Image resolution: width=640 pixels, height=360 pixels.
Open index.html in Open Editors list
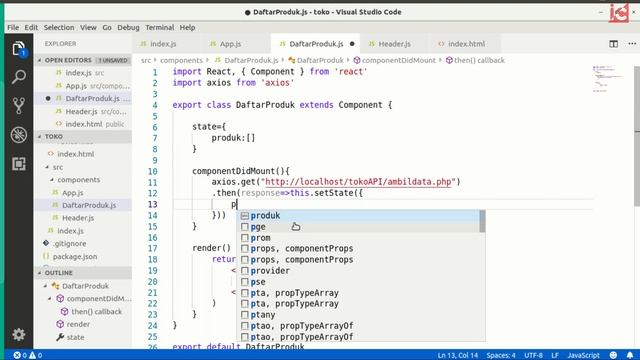coord(84,124)
